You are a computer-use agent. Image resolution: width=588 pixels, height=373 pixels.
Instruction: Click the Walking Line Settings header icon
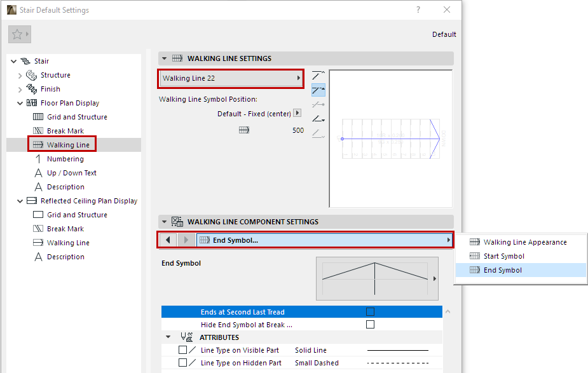(177, 58)
